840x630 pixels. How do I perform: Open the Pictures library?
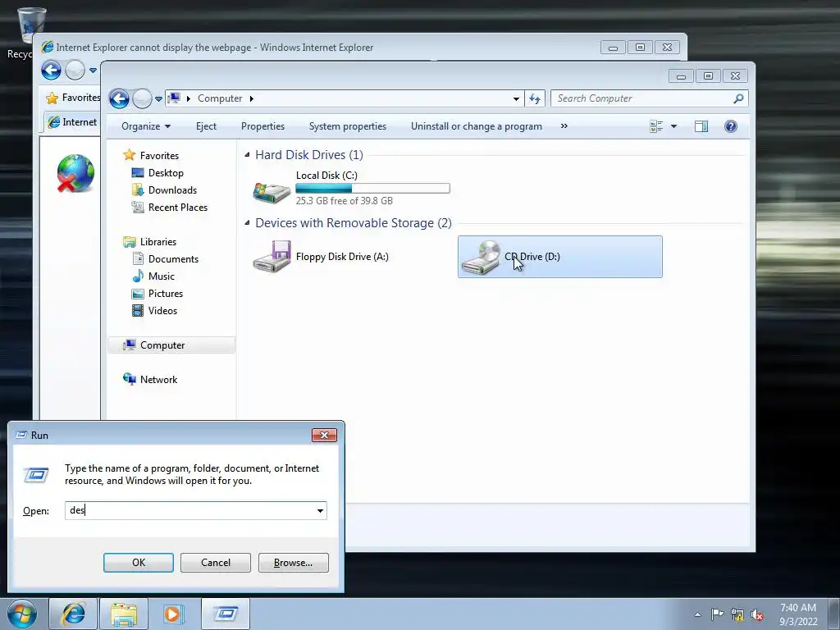tap(166, 294)
